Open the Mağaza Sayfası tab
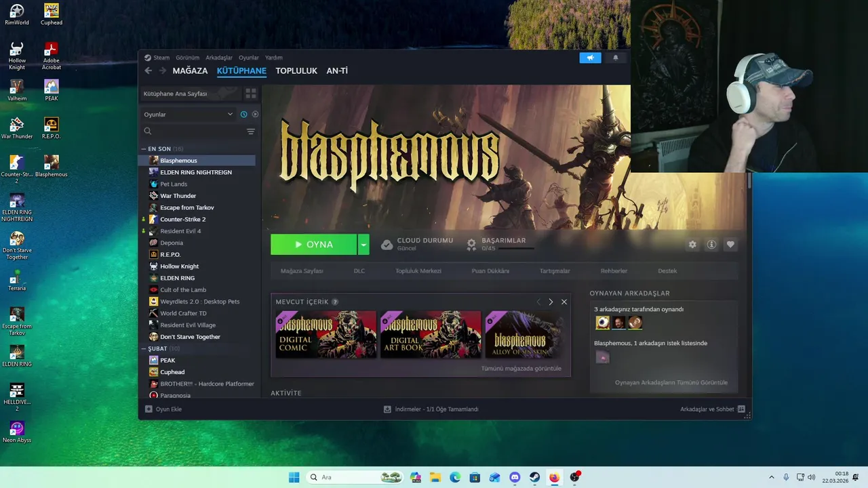The width and height of the screenshot is (868, 488). tap(302, 271)
